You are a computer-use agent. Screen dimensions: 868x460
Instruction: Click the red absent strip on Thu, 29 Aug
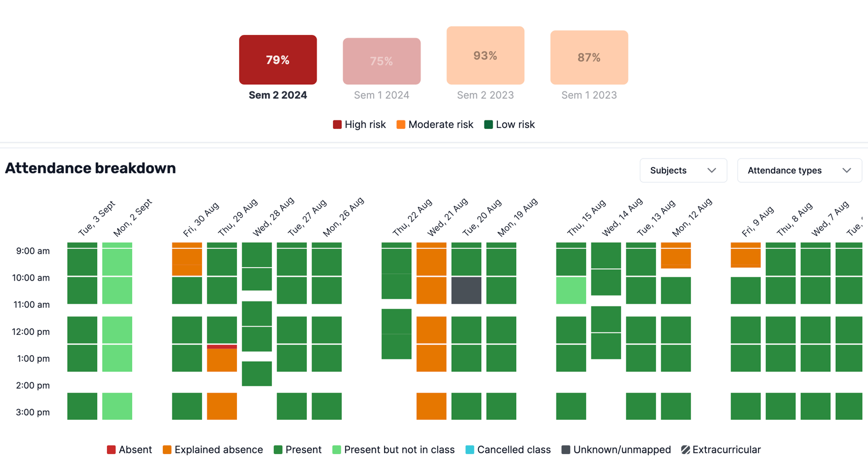click(x=222, y=347)
